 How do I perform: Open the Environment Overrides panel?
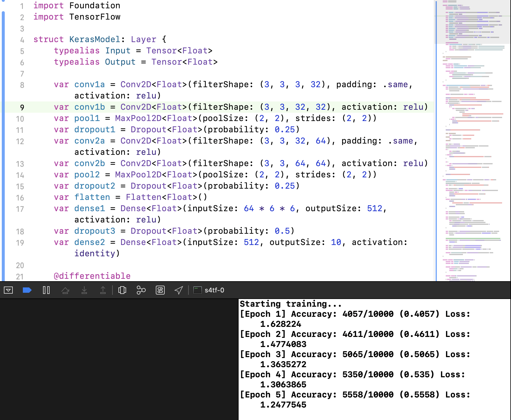[x=160, y=290]
